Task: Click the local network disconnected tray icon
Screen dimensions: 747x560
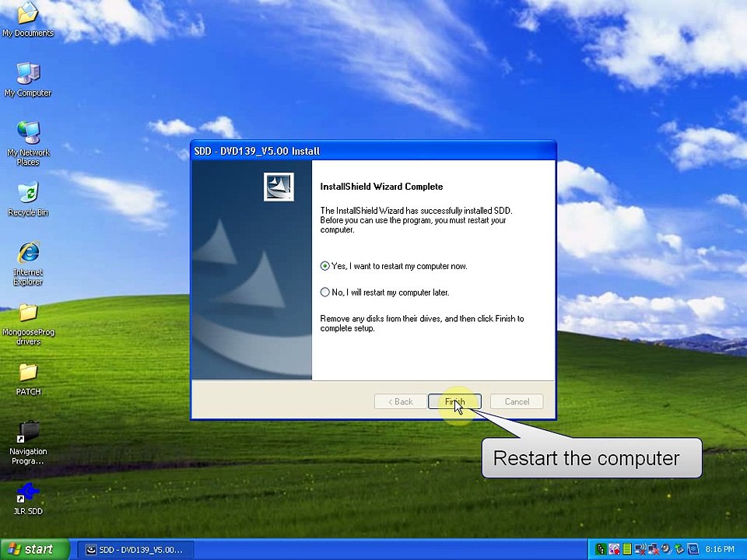Action: pyautogui.click(x=653, y=549)
